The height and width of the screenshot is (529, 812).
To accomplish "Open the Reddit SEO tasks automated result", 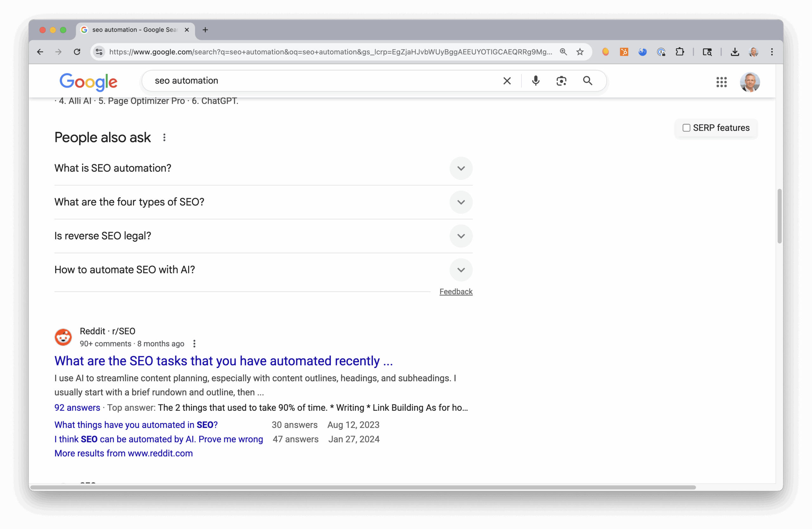I will coord(224,361).
